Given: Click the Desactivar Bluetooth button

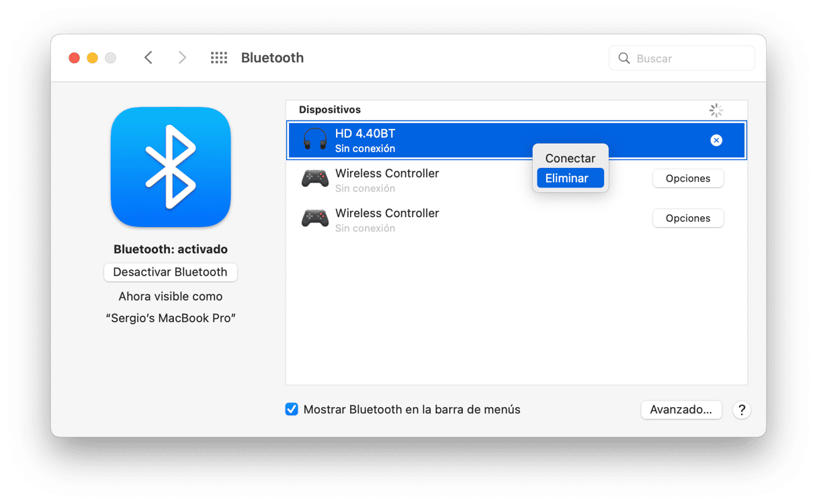Looking at the screenshot, I should point(170,272).
